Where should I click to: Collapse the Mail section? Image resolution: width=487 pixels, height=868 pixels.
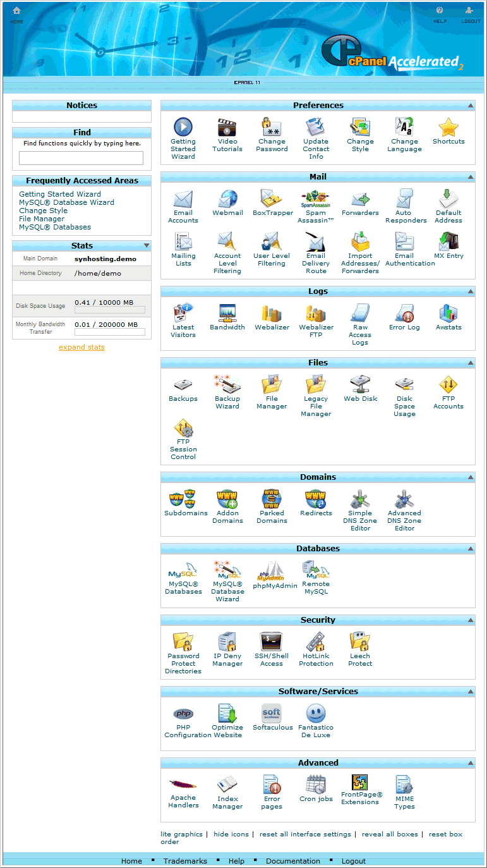pos(471,178)
